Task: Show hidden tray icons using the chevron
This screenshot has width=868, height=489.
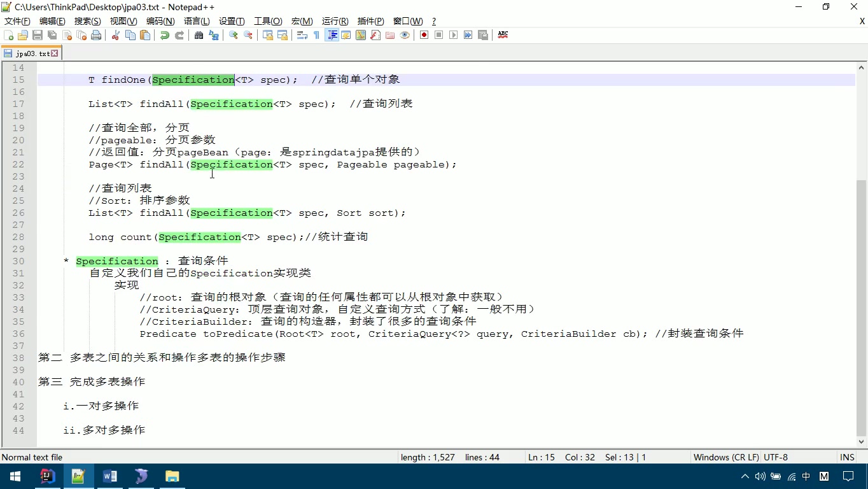Action: (x=745, y=476)
